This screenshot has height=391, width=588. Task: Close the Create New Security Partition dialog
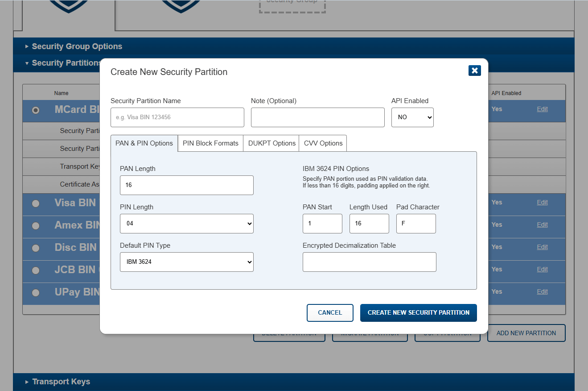[x=474, y=71]
